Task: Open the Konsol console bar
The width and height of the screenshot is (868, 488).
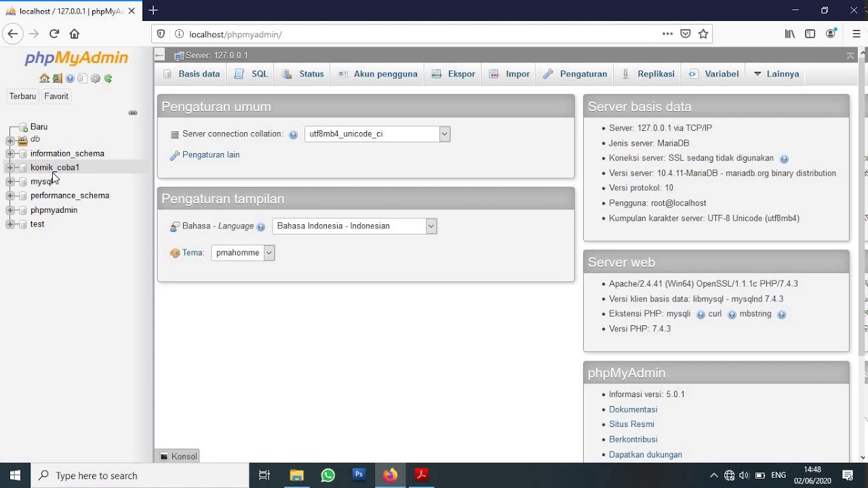Action: pos(178,457)
